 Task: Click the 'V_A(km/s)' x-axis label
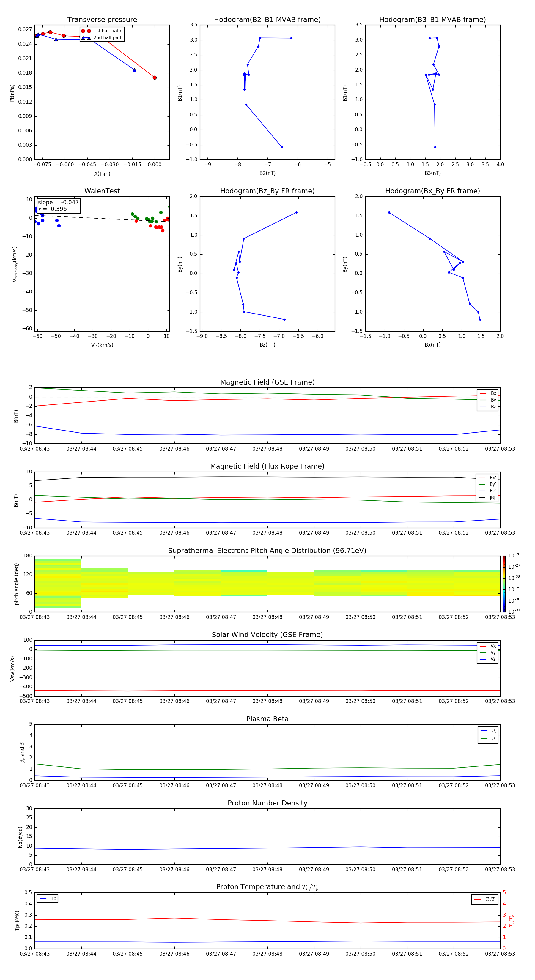click(x=102, y=345)
